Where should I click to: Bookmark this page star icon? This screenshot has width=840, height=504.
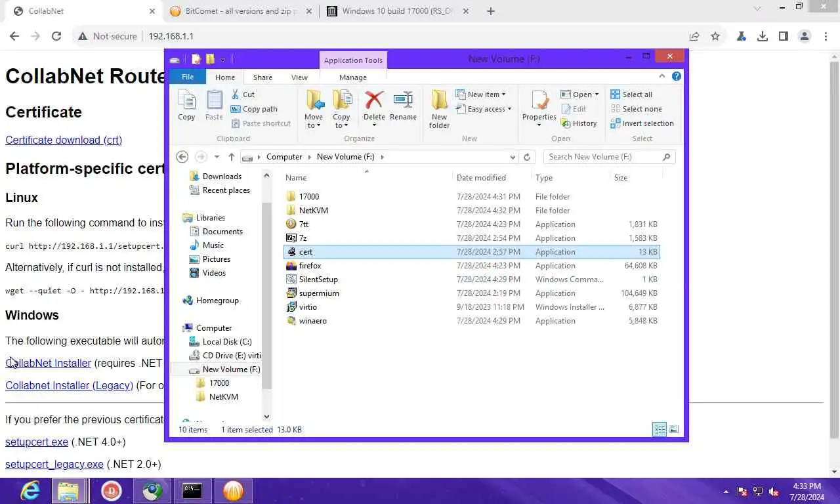(715, 36)
